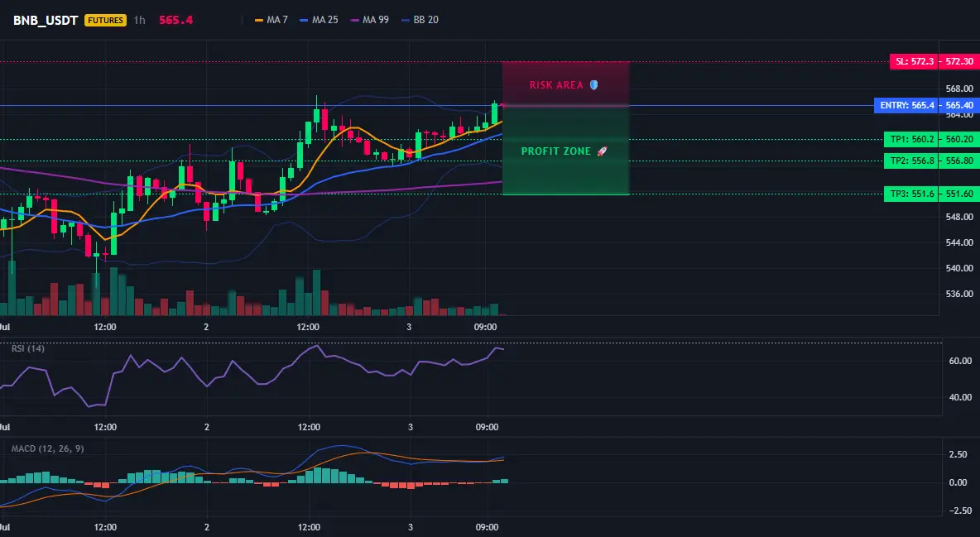Toggle the MA 7 legend item
The width and height of the screenshot is (980, 537).
click(x=271, y=20)
